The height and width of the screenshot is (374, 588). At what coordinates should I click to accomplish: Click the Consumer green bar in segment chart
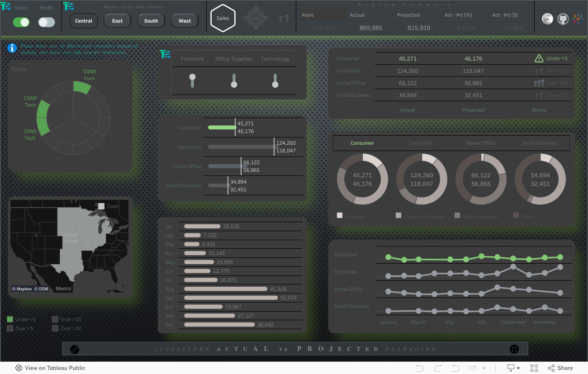pos(221,128)
